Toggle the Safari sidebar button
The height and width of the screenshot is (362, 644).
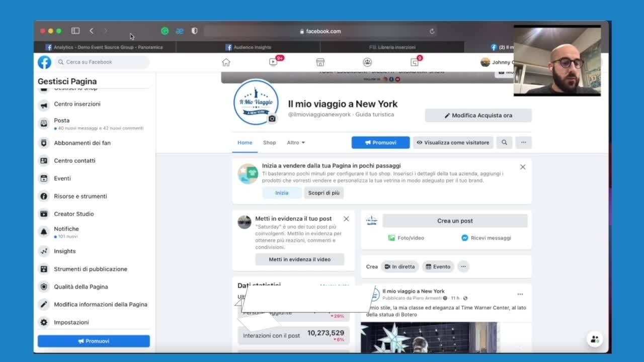tap(75, 31)
